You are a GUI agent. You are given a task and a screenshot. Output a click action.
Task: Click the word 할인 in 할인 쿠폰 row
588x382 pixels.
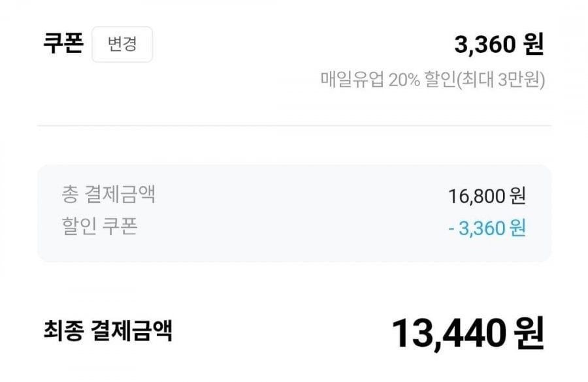pos(76,226)
